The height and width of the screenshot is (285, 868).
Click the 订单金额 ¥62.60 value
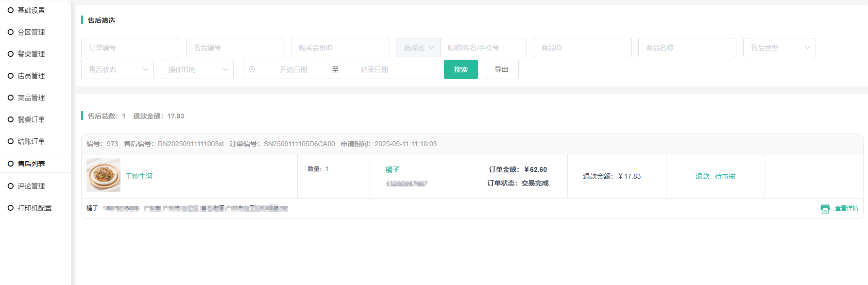536,169
